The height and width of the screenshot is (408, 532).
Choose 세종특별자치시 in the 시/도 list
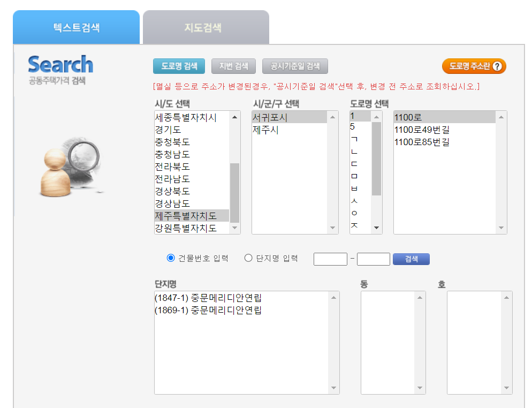pyautogui.click(x=192, y=117)
